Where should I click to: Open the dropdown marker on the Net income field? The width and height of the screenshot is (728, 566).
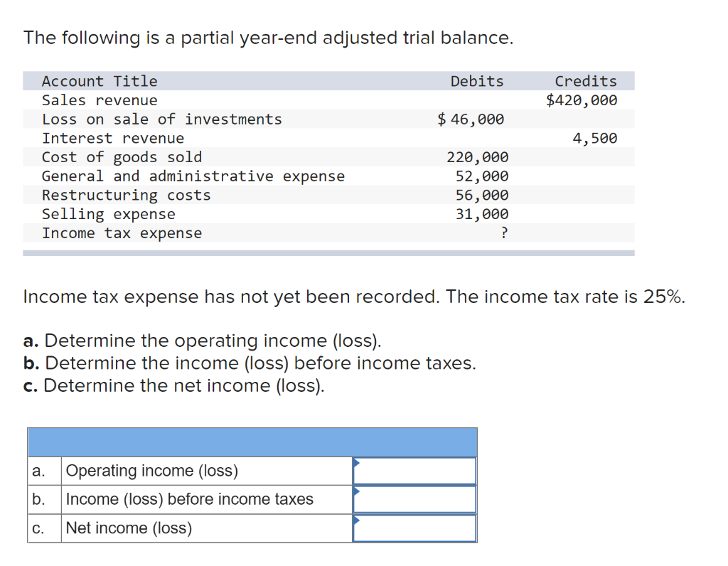tap(357, 520)
